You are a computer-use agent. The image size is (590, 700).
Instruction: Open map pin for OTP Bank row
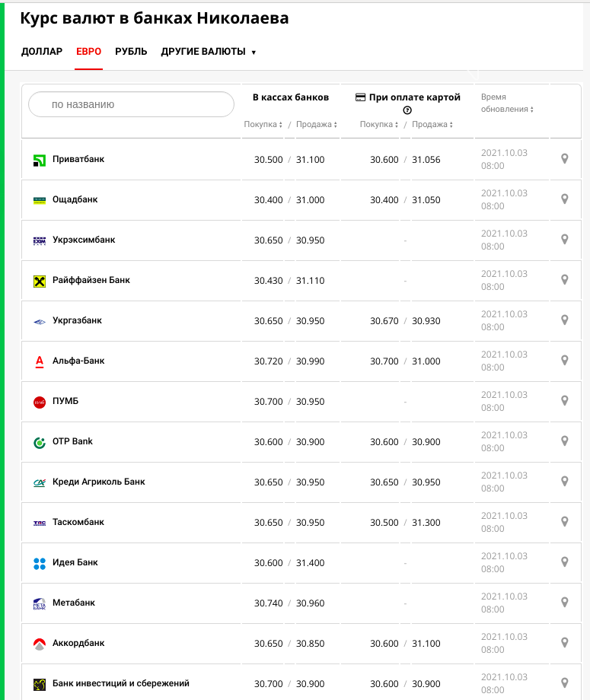click(x=565, y=441)
